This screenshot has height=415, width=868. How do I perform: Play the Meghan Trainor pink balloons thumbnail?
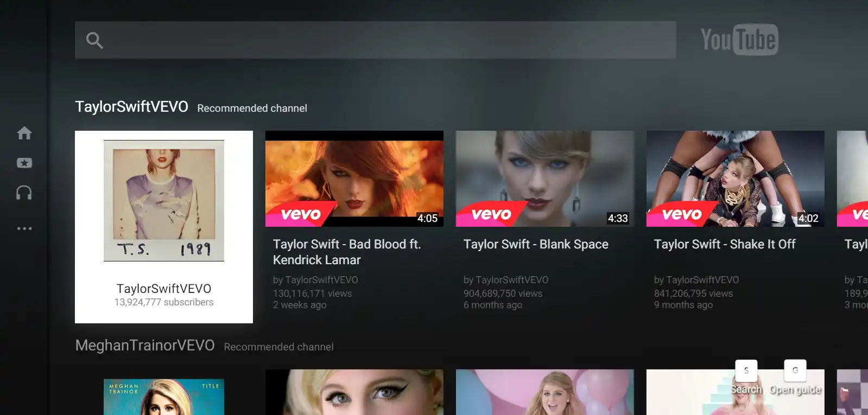545,392
